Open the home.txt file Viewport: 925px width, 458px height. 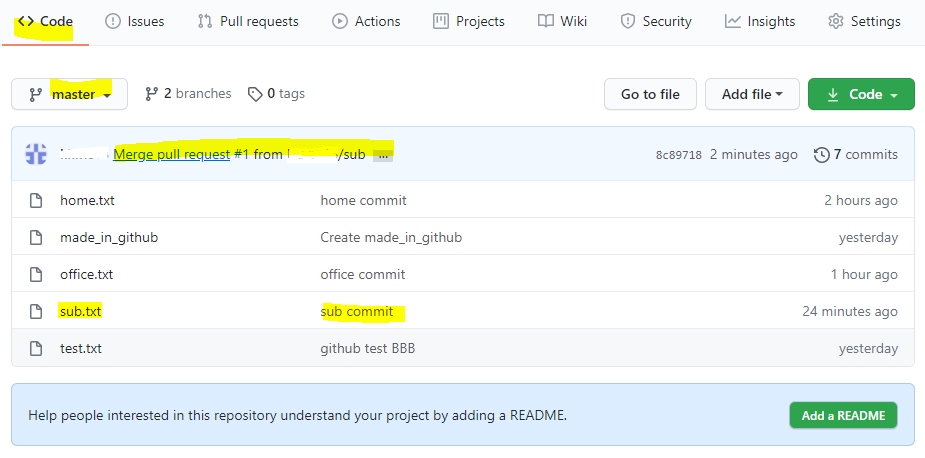pyautogui.click(x=87, y=201)
